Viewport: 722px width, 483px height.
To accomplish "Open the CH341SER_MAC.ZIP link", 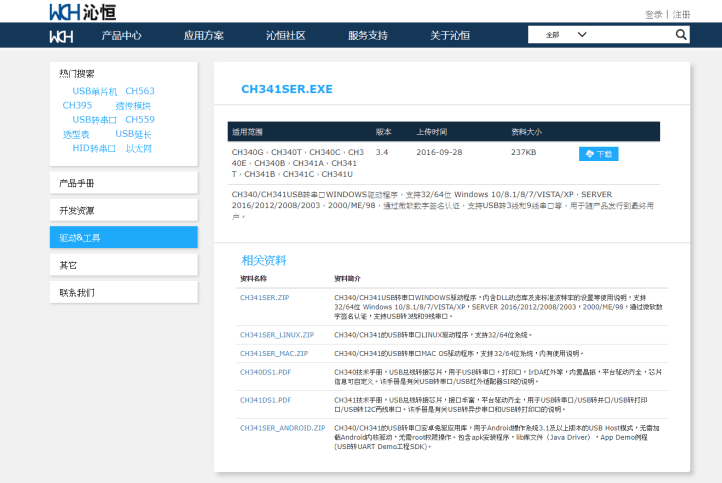I will pos(273,353).
